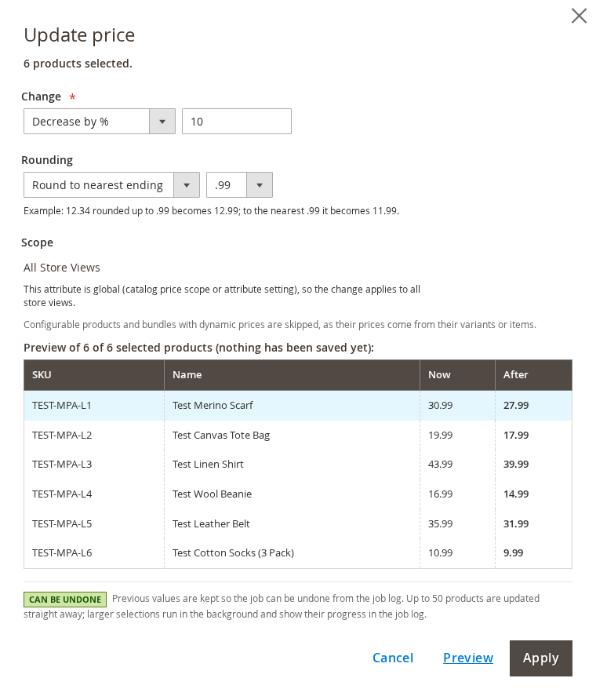The image size is (596, 700).
Task: Click the current price 43.99
Action: coord(440,465)
